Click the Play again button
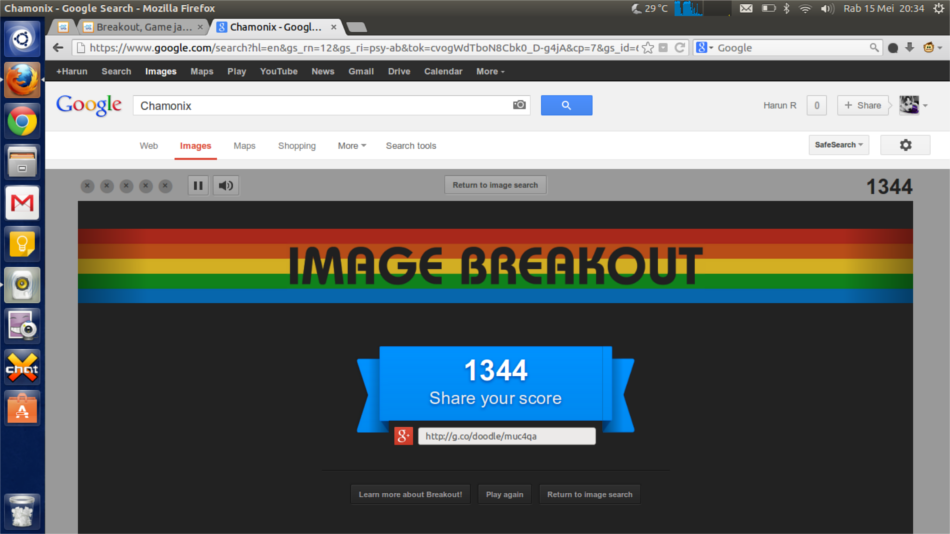Image resolution: width=950 pixels, height=534 pixels. 504,494
